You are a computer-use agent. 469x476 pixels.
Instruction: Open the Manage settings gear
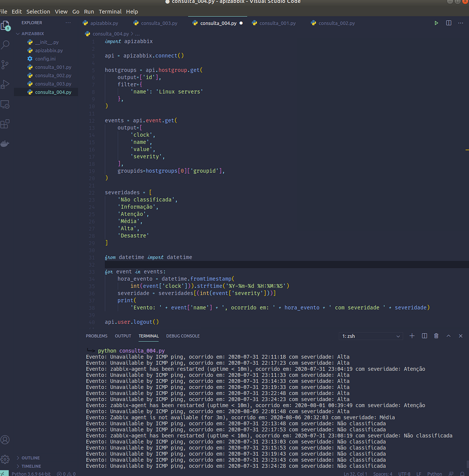(x=5, y=458)
